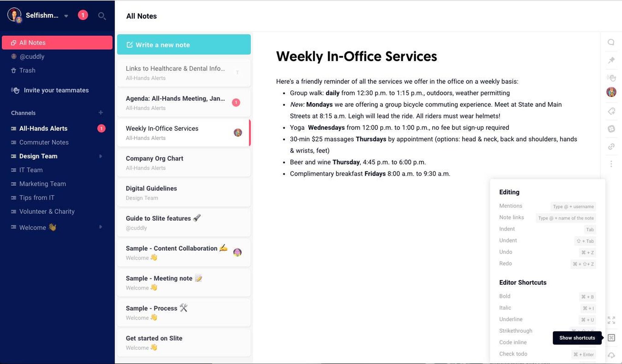Add a tag using the tag icon
This screenshot has width=622, height=364.
pyautogui.click(x=611, y=111)
